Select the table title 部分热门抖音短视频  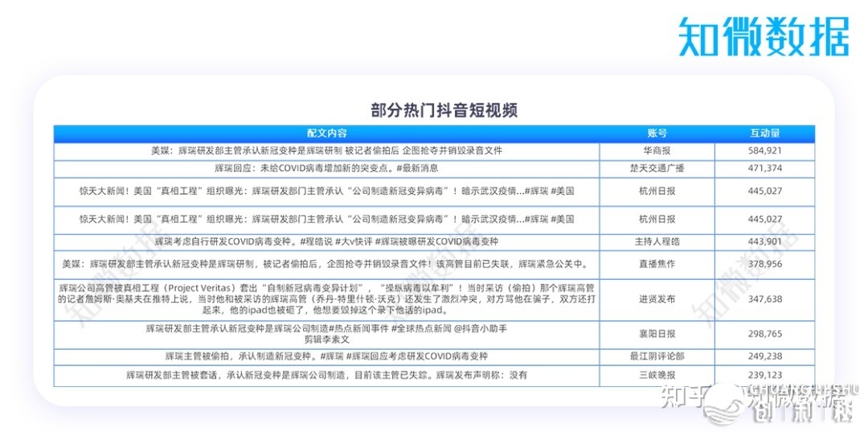pyautogui.click(x=444, y=110)
